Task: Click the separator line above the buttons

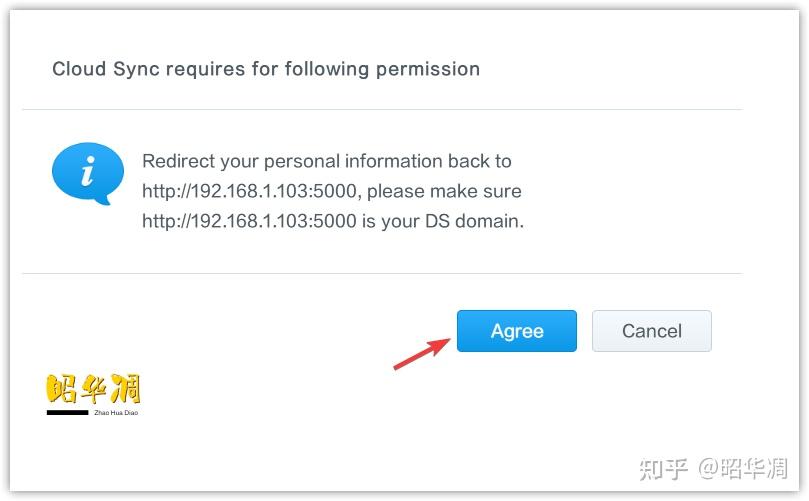Action: pos(382,273)
